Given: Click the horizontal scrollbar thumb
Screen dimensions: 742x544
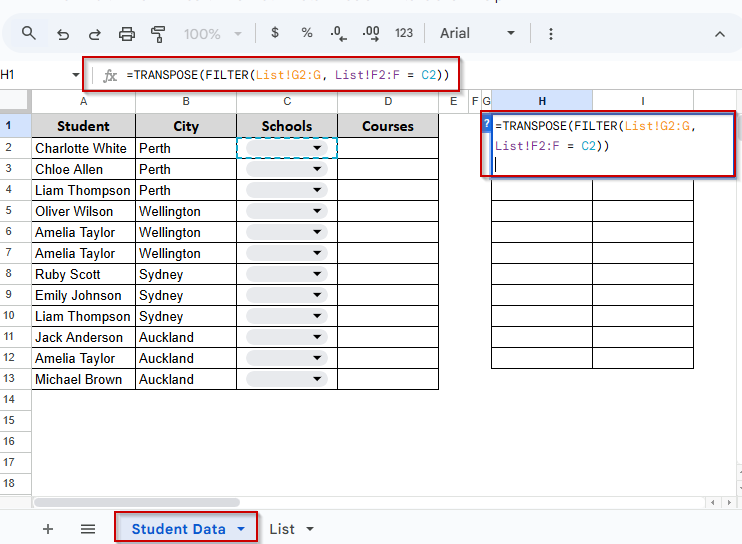Looking at the screenshot, I should [137, 502].
